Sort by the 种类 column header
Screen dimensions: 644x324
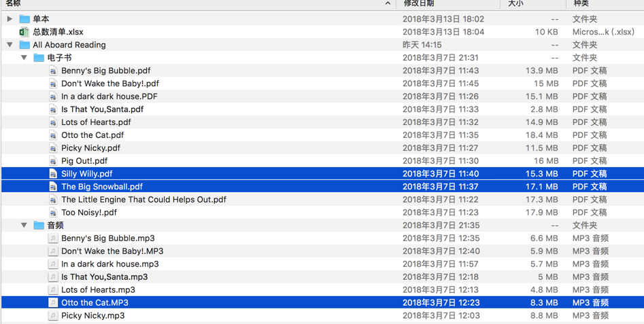pyautogui.click(x=581, y=3)
